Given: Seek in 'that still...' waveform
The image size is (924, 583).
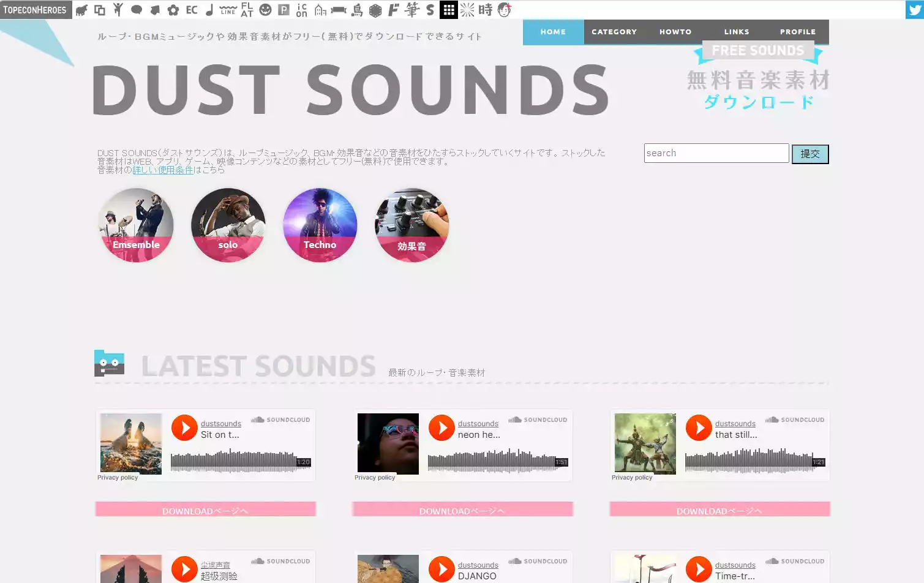Looking at the screenshot, I should pyautogui.click(x=755, y=462).
